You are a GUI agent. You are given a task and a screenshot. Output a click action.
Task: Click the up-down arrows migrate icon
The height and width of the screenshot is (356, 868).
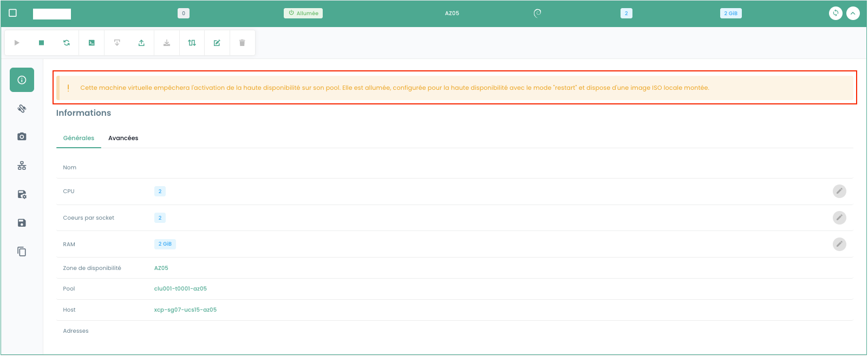pyautogui.click(x=192, y=43)
